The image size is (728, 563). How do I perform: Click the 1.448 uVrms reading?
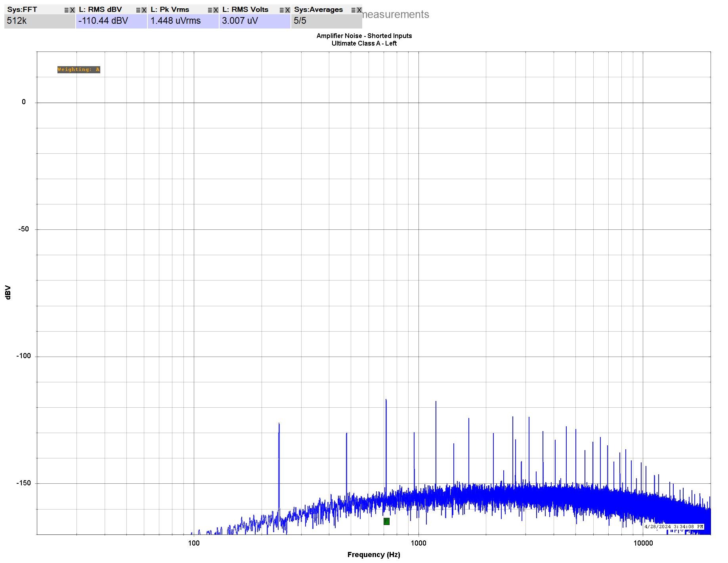click(176, 21)
